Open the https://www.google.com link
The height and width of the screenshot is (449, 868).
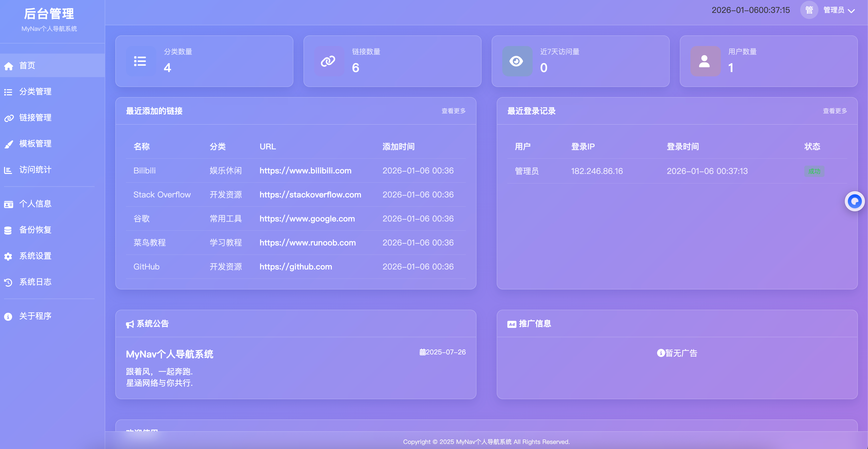click(x=307, y=219)
